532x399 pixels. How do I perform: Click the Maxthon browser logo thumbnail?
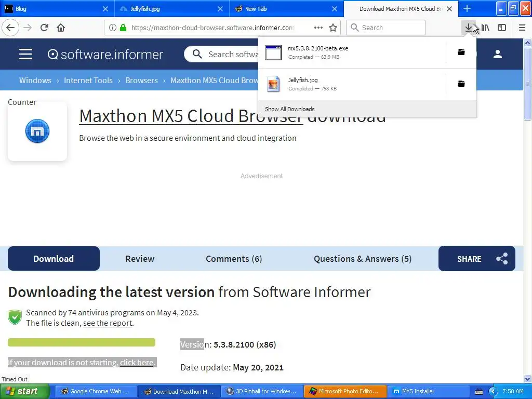[37, 131]
